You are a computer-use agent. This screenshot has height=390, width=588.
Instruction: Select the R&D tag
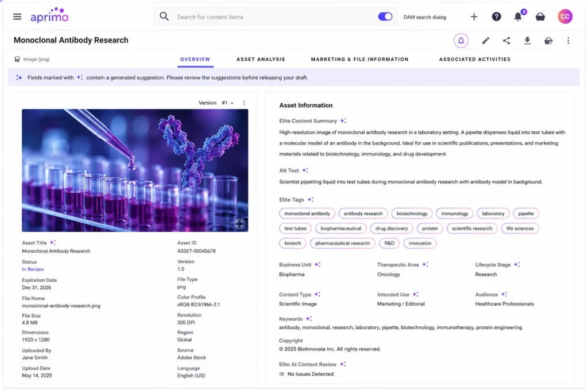(389, 243)
